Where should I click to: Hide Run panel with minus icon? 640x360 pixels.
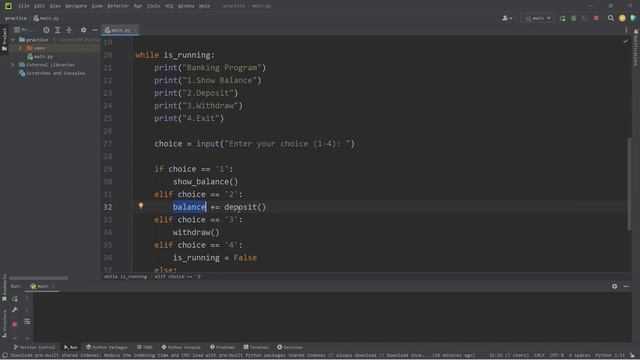626,287
